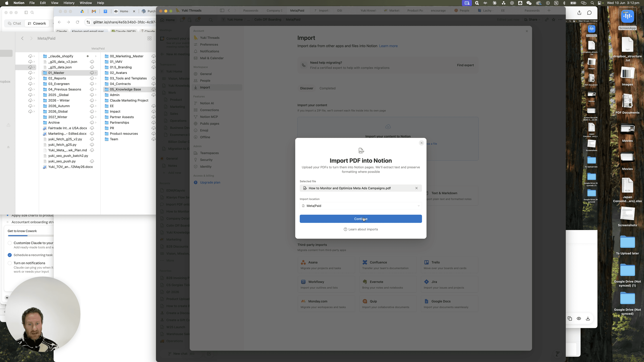The height and width of the screenshot is (362, 644).
Task: Switch to Cowork tab in Claude window
Action: click(37, 23)
